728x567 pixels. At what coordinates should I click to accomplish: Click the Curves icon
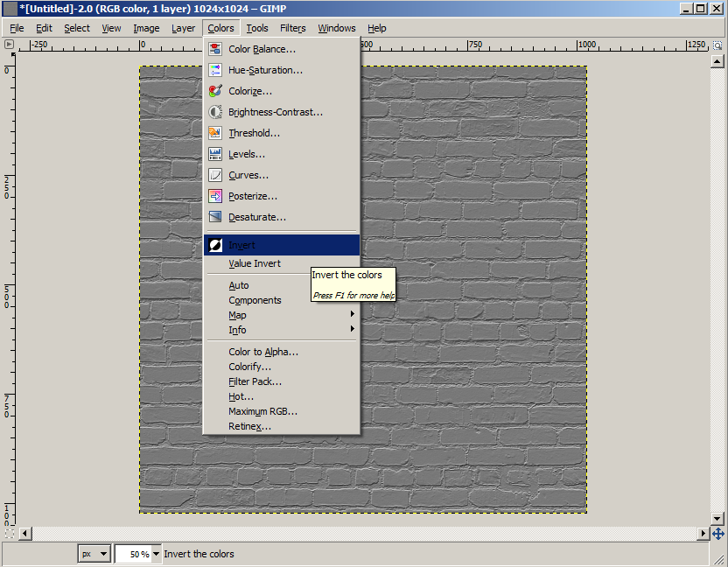click(x=215, y=175)
